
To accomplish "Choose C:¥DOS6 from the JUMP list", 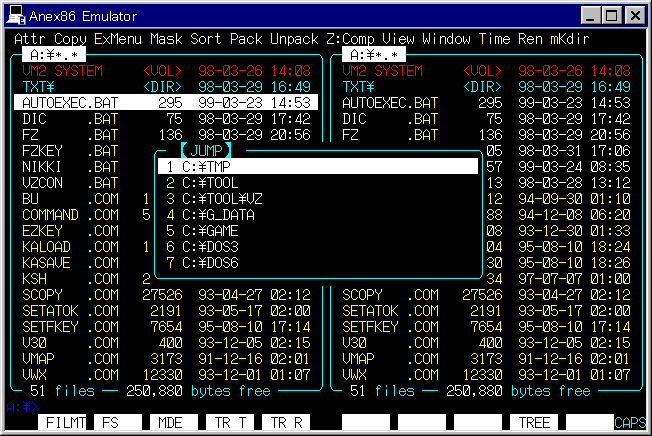I will [x=208, y=263].
